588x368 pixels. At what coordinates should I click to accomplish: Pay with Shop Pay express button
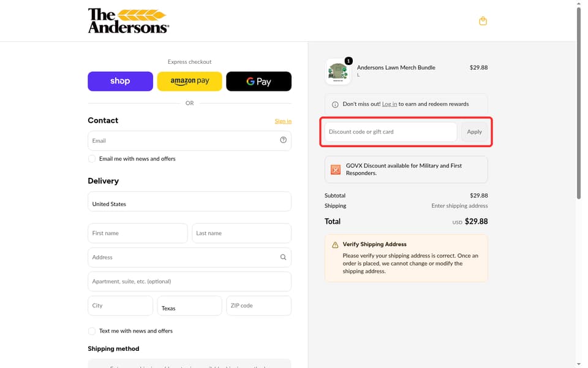[121, 81]
